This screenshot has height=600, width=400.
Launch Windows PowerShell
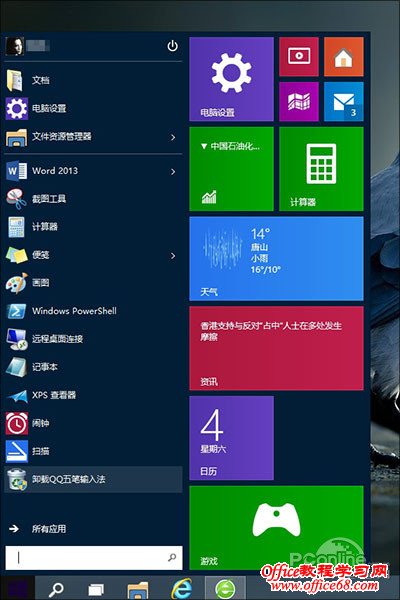click(x=93, y=311)
